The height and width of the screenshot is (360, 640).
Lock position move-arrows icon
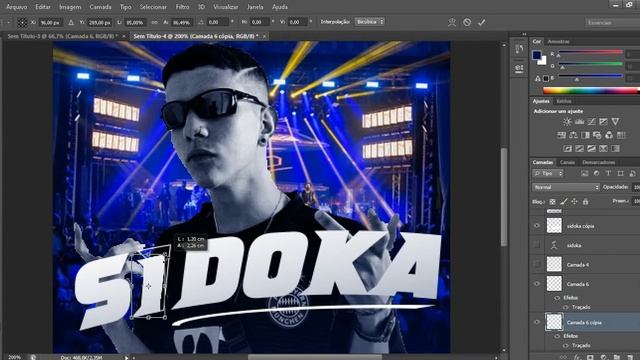(574, 202)
